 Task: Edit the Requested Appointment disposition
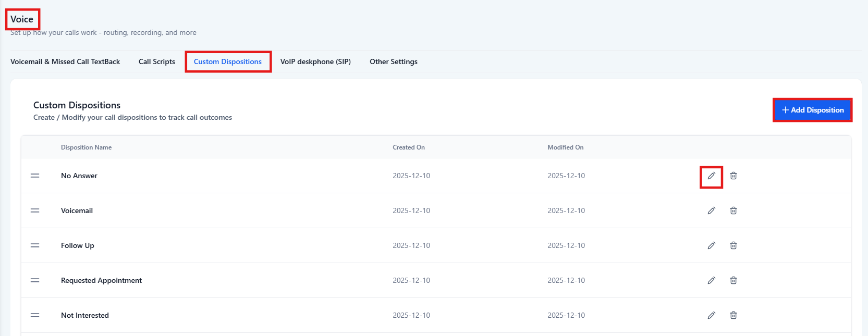(x=711, y=281)
